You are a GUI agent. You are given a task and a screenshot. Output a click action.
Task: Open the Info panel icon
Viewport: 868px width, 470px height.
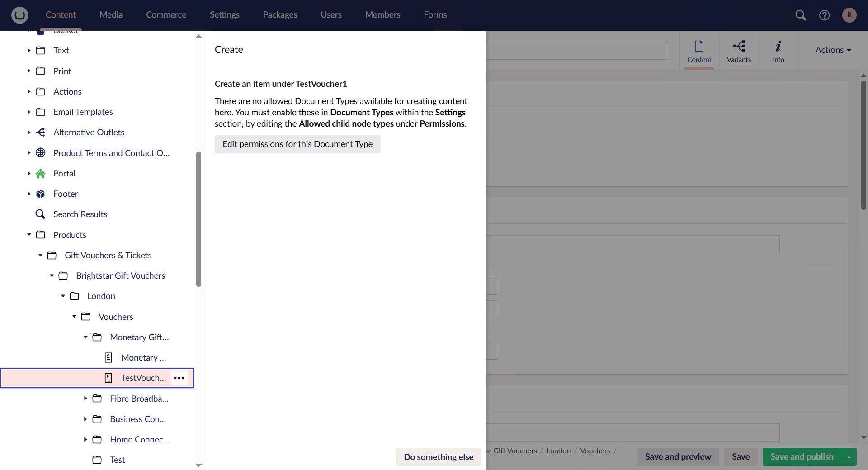click(778, 50)
